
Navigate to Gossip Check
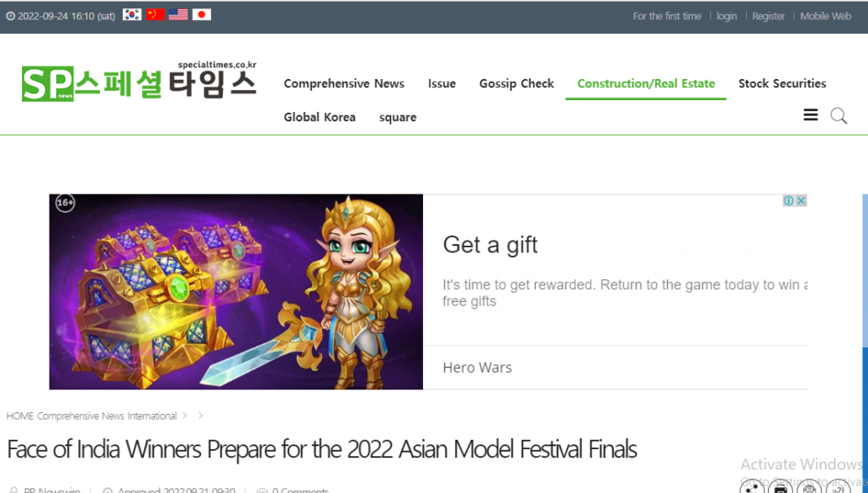[x=516, y=83]
